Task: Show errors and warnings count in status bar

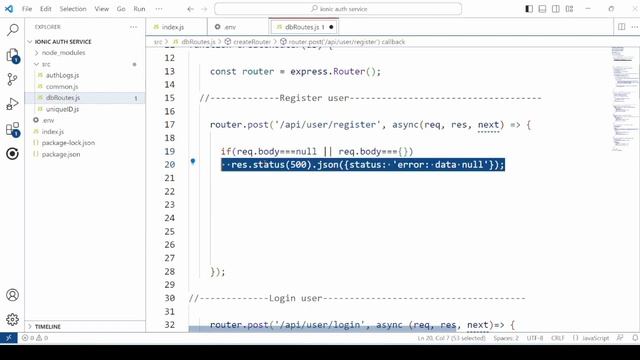Action: (35, 338)
